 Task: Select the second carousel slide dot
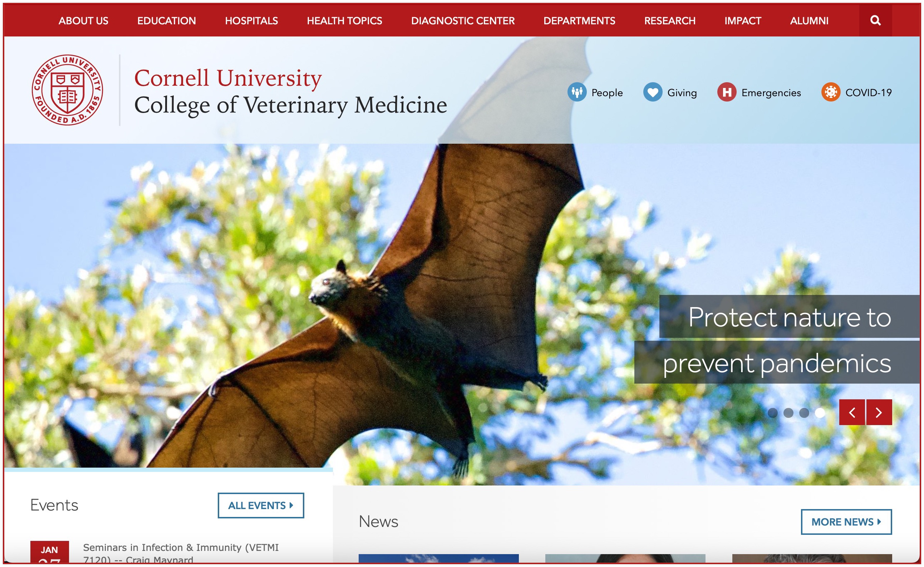[788, 413]
